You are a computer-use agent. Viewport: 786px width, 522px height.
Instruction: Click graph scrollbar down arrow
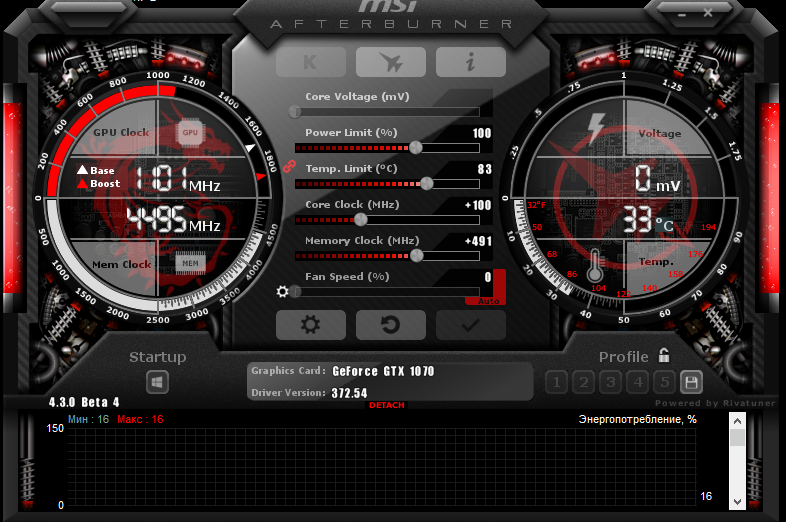pyautogui.click(x=737, y=501)
